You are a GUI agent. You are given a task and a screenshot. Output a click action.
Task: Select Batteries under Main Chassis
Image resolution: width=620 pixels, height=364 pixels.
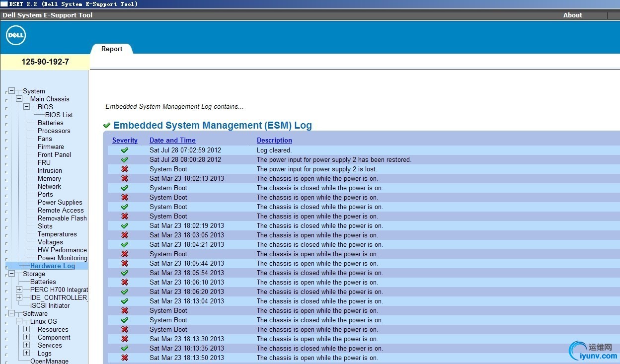click(51, 123)
